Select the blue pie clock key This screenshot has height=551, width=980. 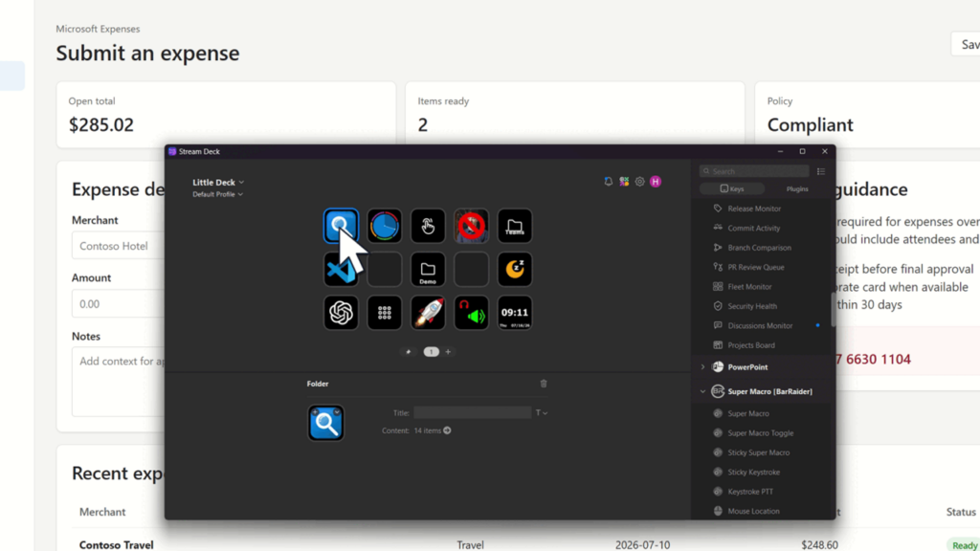(385, 226)
